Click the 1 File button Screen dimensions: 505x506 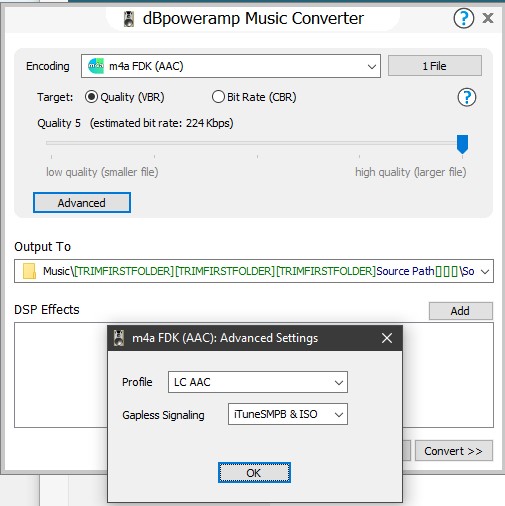coord(435,66)
